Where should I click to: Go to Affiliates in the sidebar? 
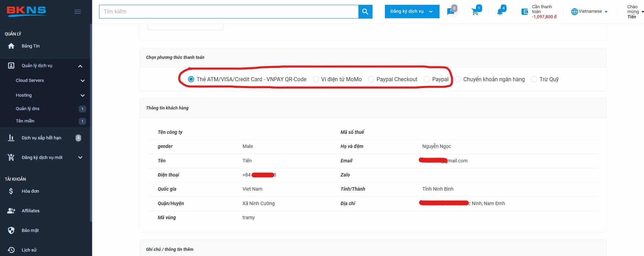[31, 211]
